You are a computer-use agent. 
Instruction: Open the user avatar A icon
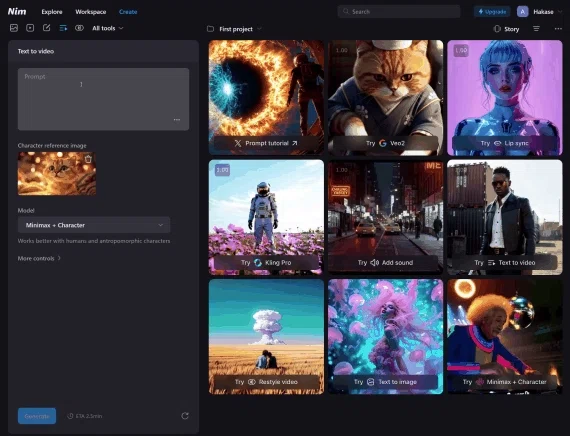click(x=523, y=12)
